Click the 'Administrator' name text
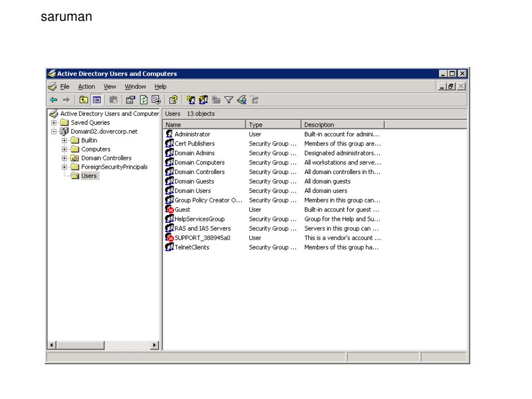The height and width of the screenshot is (399, 532). tap(192, 134)
